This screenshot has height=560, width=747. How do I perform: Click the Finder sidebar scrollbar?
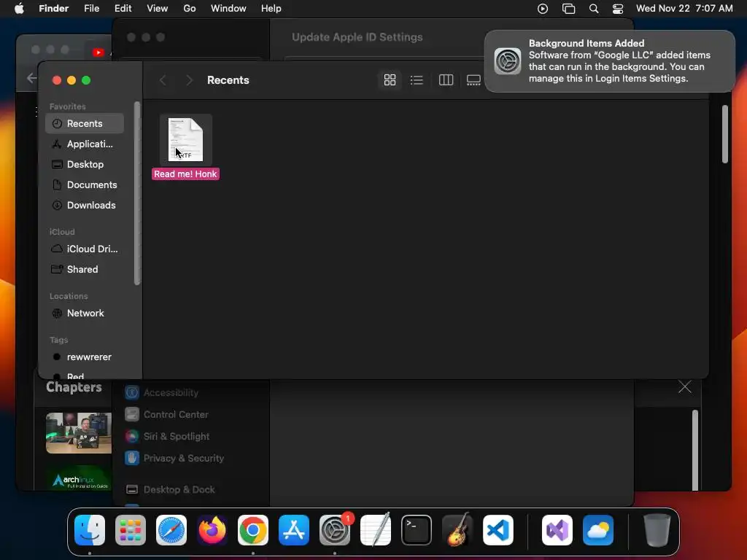coord(137,192)
